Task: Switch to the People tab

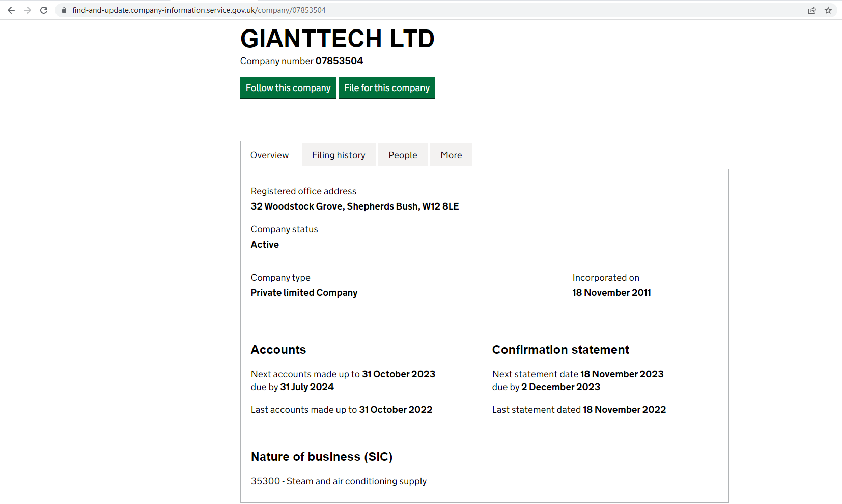Action: [403, 155]
